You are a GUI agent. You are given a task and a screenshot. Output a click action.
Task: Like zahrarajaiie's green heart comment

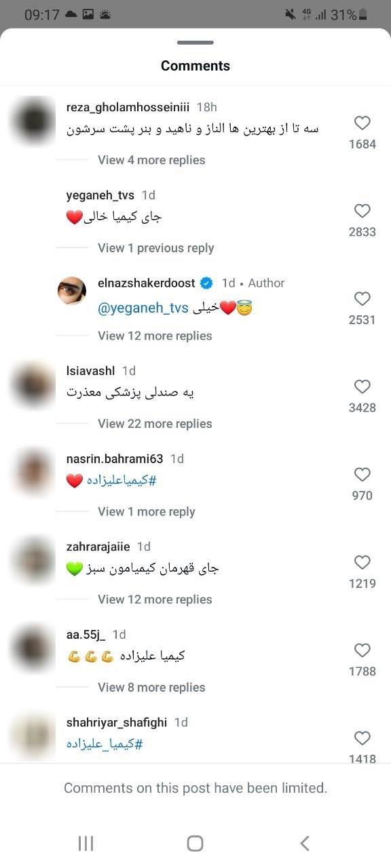point(362,562)
